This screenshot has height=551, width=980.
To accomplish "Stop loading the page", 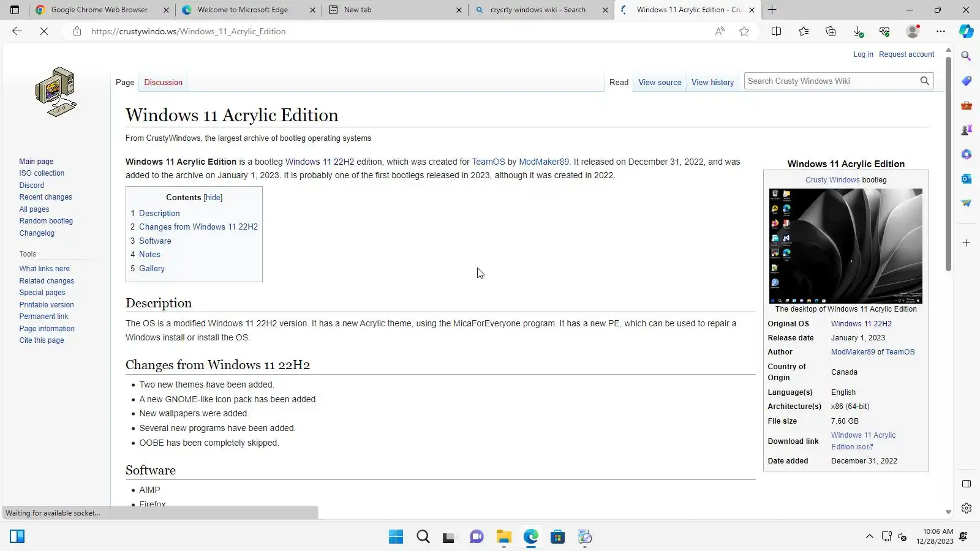I will pos(44,31).
